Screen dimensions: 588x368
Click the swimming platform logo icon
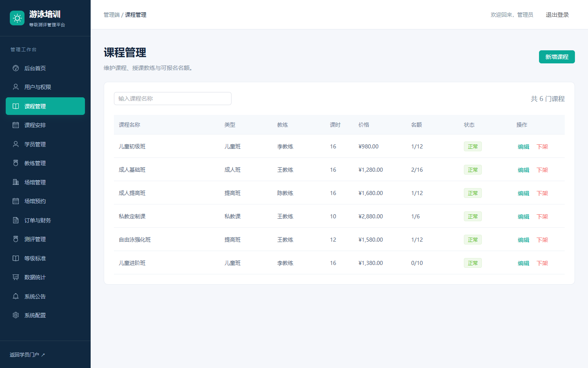pos(17,18)
